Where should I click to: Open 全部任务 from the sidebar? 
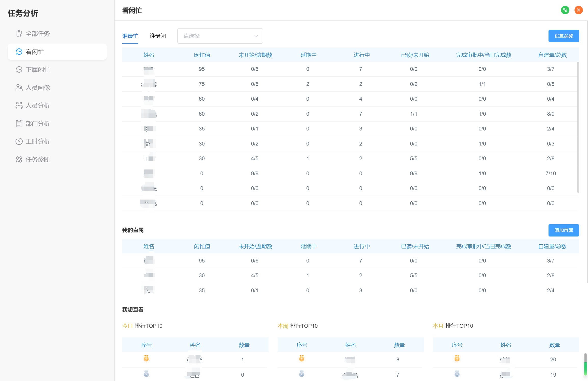point(38,33)
